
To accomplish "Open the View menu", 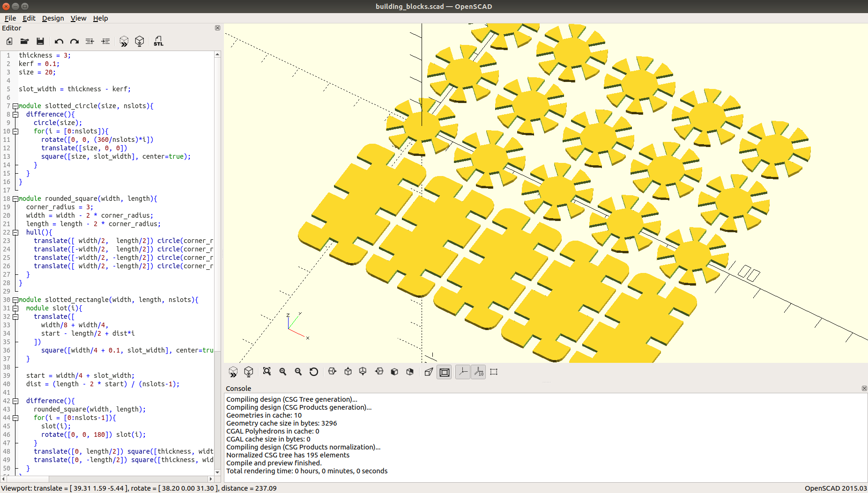I will pos(78,18).
